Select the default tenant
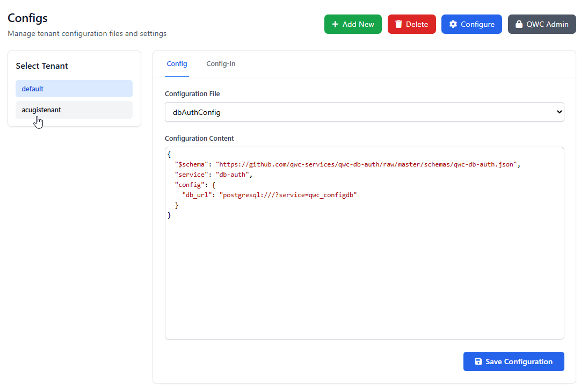 click(x=74, y=89)
